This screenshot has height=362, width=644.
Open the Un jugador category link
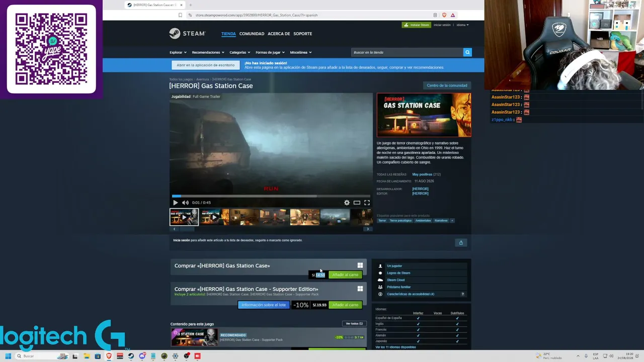click(x=394, y=266)
